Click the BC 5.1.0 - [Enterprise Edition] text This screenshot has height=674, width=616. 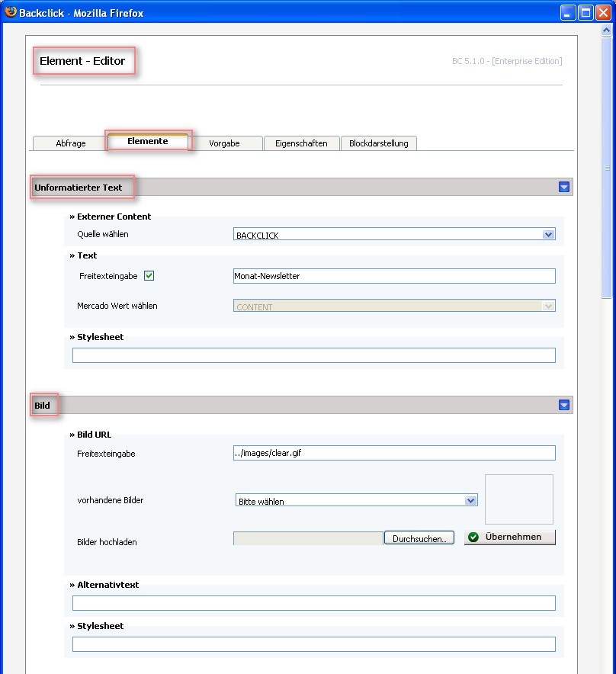click(507, 61)
